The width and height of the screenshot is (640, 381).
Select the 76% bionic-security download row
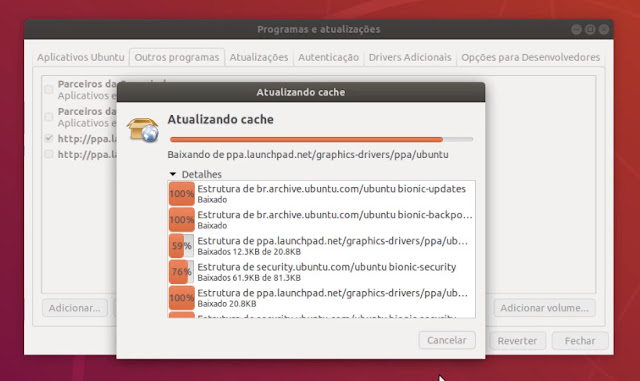tap(321, 272)
